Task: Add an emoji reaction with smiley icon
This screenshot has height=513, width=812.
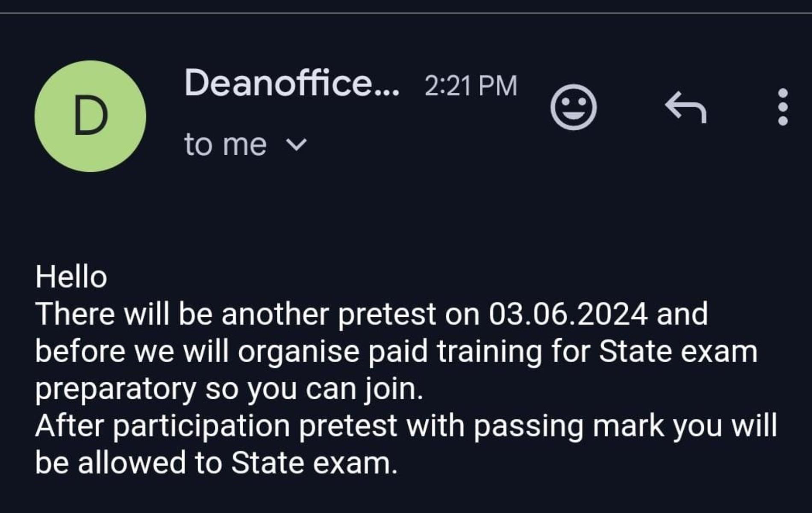Action: click(x=574, y=107)
